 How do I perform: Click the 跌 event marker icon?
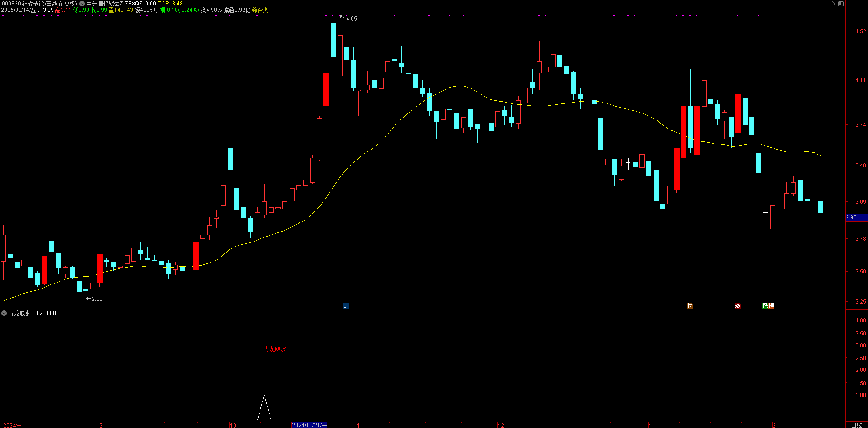(x=765, y=305)
